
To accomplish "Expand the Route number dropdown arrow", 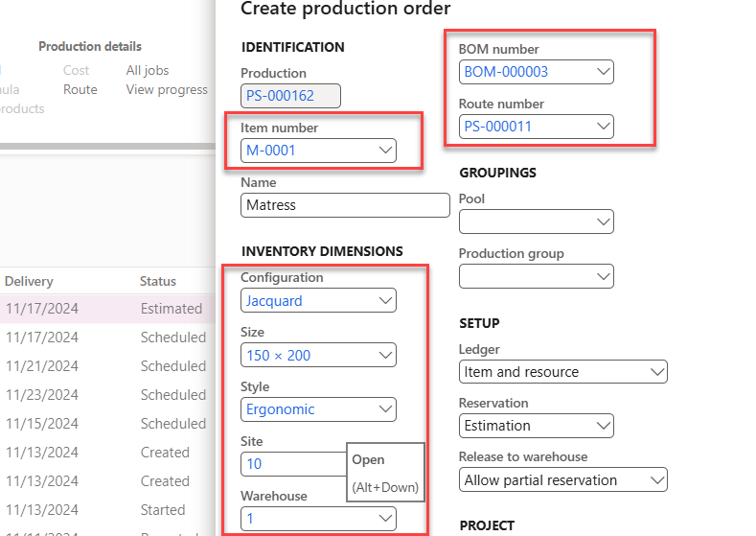I will 603,127.
